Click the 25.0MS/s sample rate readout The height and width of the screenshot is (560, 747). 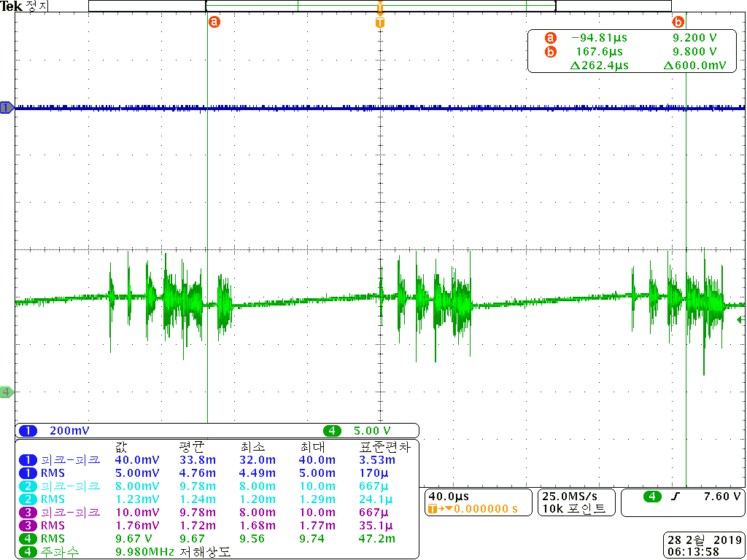[x=569, y=496]
